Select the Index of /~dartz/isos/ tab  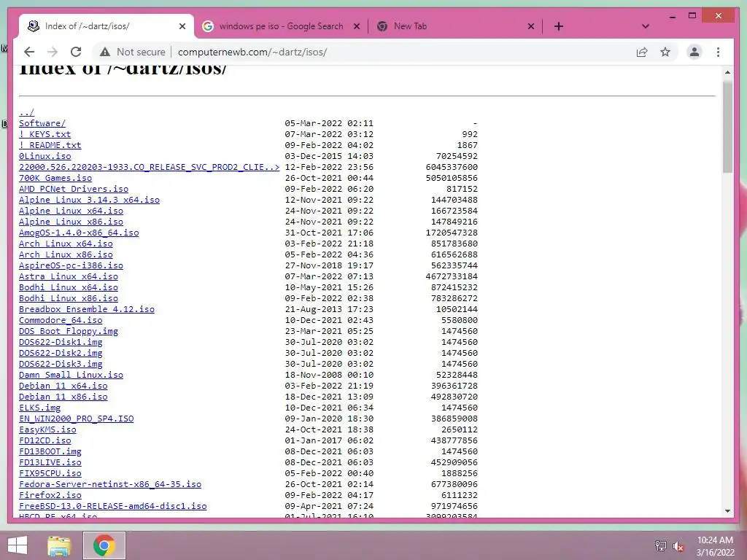coord(88,26)
